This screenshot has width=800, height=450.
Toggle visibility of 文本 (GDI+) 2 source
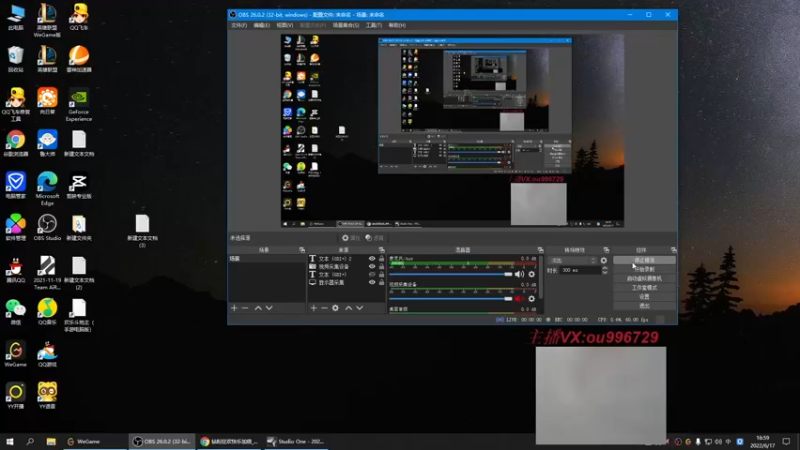pos(372,259)
